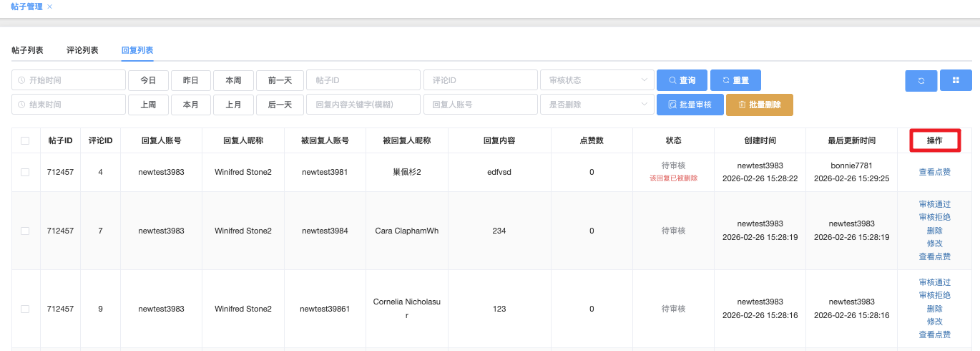This screenshot has width=980, height=351.
Task: Open the grid column settings icon button
Action: pyautogui.click(x=956, y=81)
